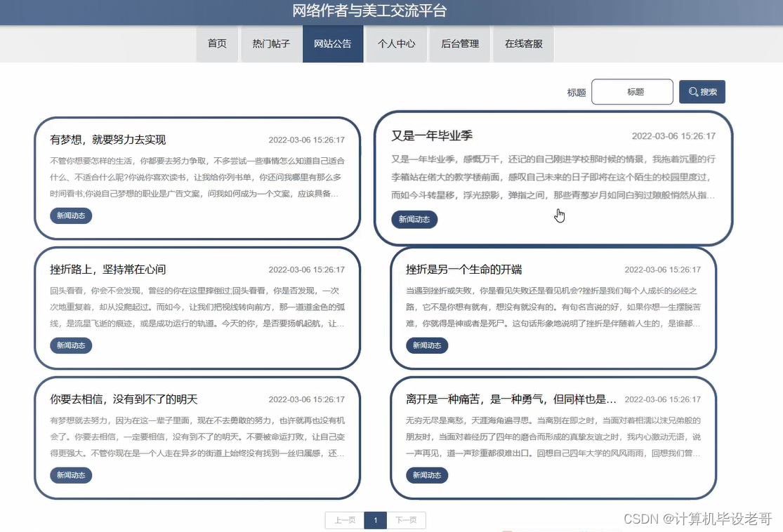Click the date on 挫折是另一个生命的开端 card
Viewport: 783px width, 532px height.
click(x=663, y=270)
